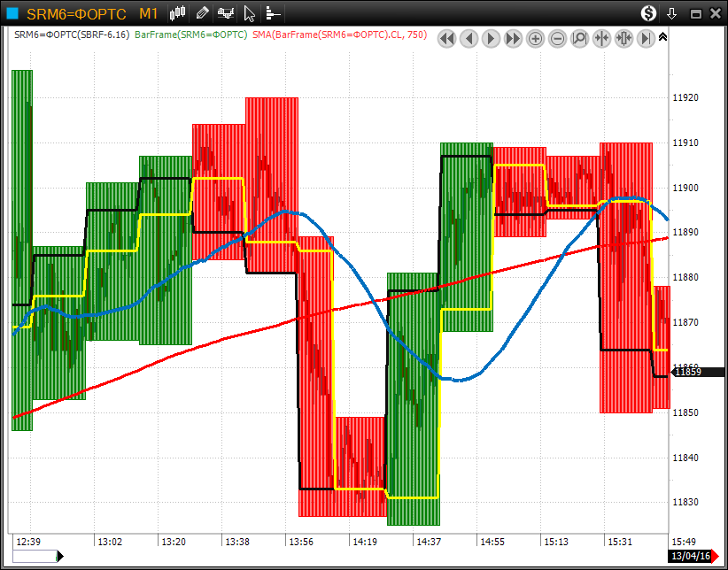Click the SRM6=ФОРТС instrument name in title

[76, 13]
